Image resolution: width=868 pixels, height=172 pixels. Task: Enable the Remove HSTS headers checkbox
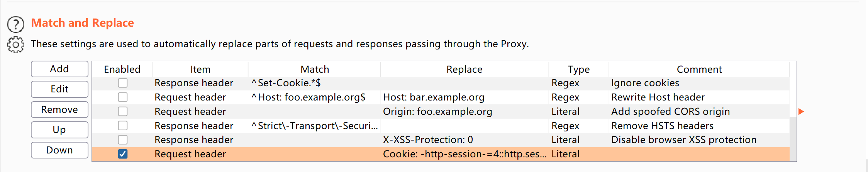click(x=123, y=126)
